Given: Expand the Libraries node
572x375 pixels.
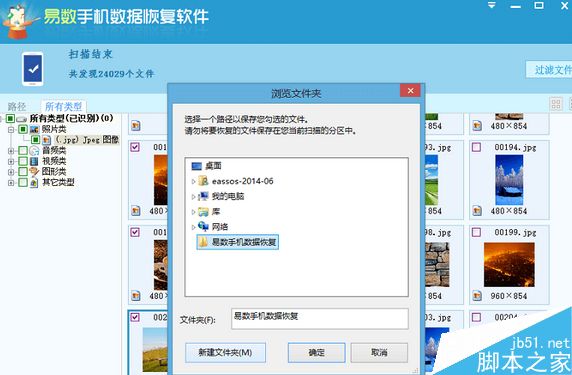Looking at the screenshot, I should [x=193, y=212].
